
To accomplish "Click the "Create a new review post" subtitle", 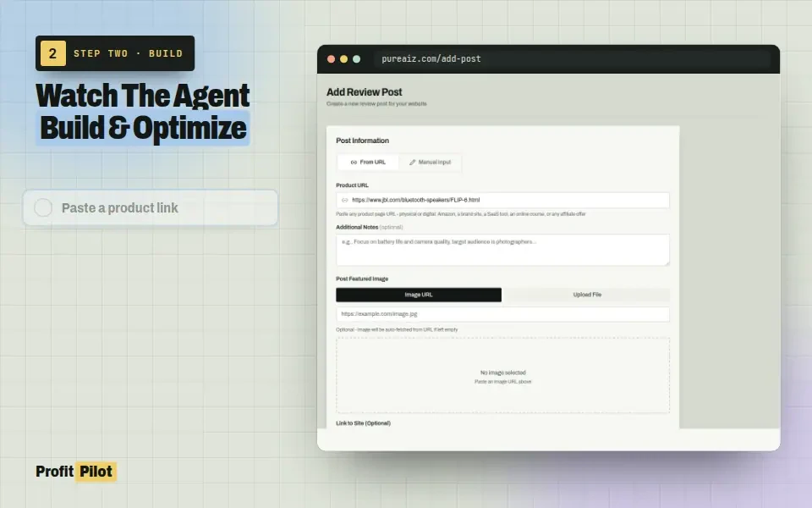I will (x=376, y=103).
